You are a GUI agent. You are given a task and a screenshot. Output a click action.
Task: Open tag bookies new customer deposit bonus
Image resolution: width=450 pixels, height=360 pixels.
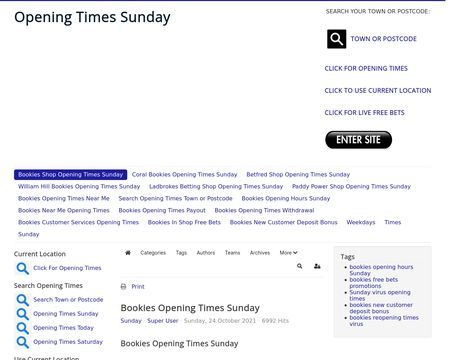pos(381,308)
